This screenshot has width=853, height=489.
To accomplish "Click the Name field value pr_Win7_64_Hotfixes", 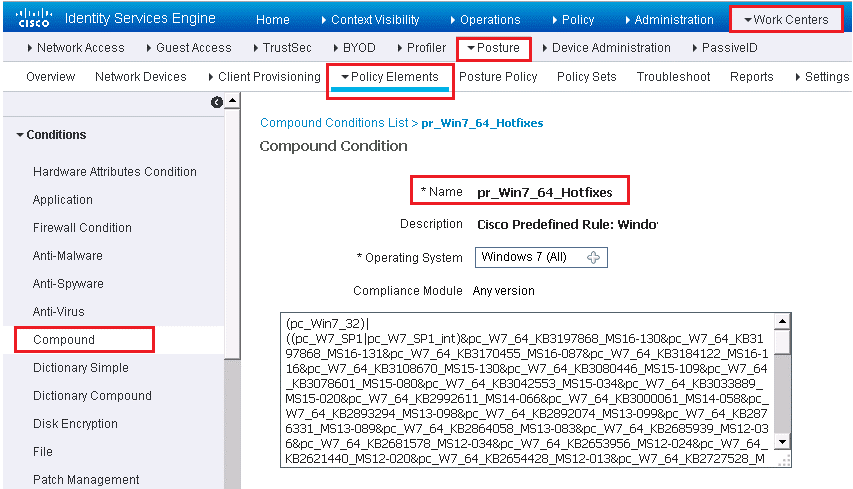I will [545, 192].
